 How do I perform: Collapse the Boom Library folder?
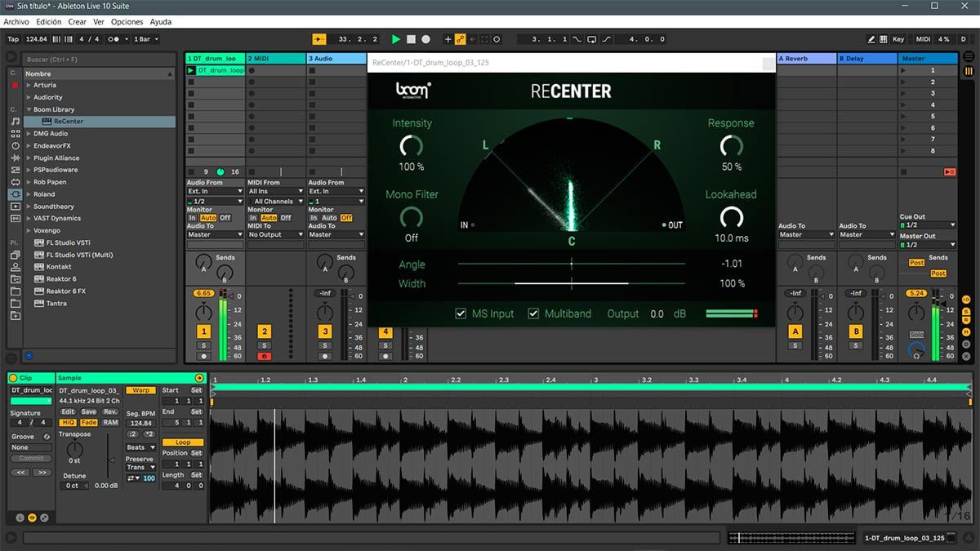point(29,109)
